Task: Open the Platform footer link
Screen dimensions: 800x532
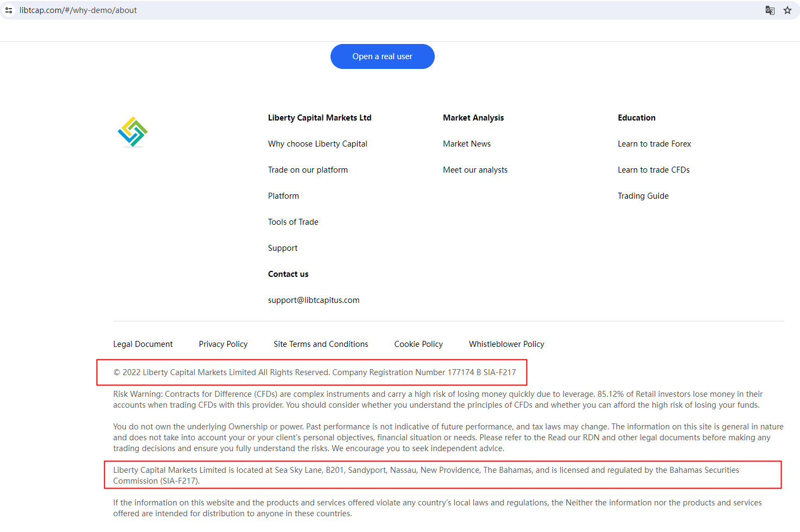Action: tap(283, 196)
